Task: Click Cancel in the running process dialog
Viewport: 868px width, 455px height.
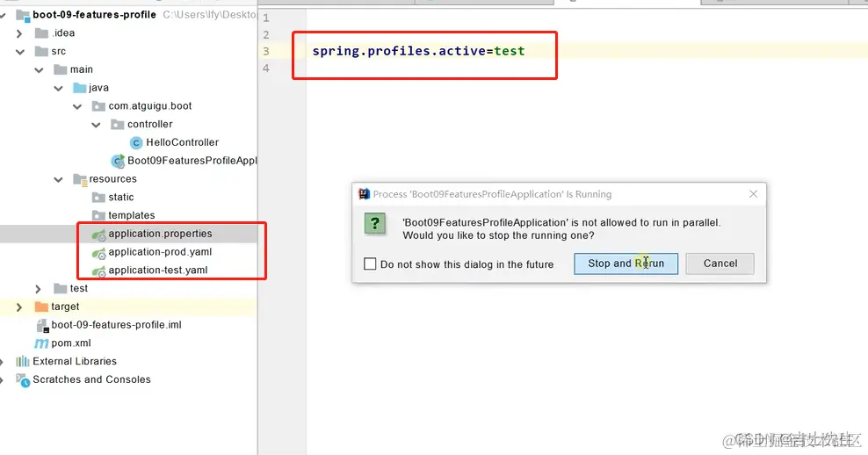Action: tap(720, 264)
